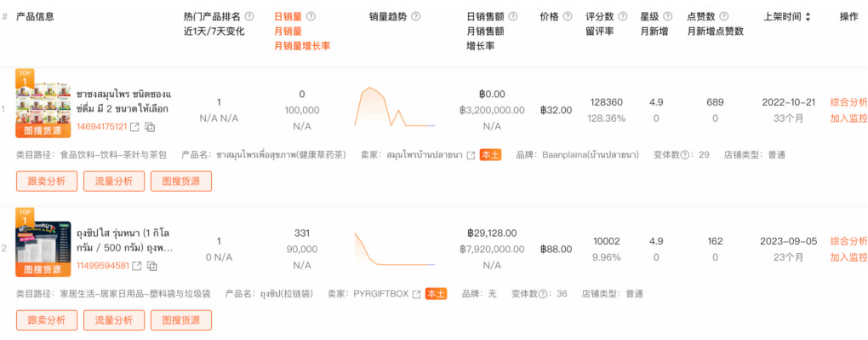
Task: Open help icon next to 评分数
Action: click(x=623, y=17)
